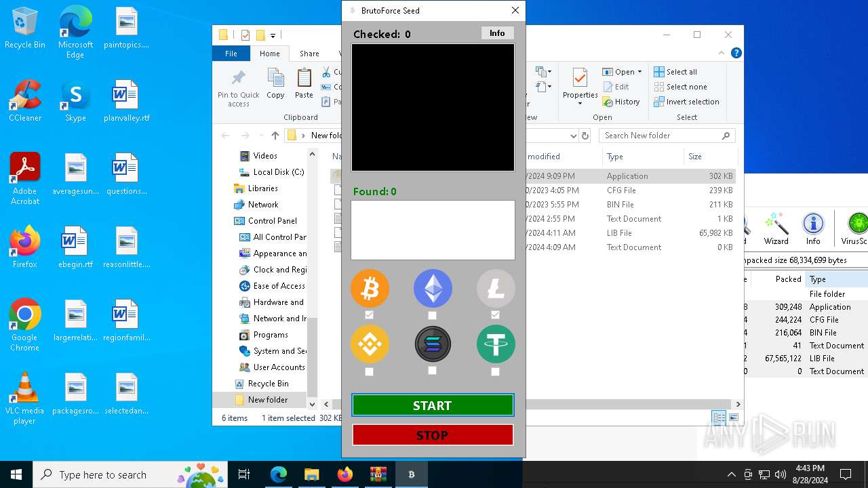
Task: Click the Bitcoin coin icon
Action: [x=370, y=289]
